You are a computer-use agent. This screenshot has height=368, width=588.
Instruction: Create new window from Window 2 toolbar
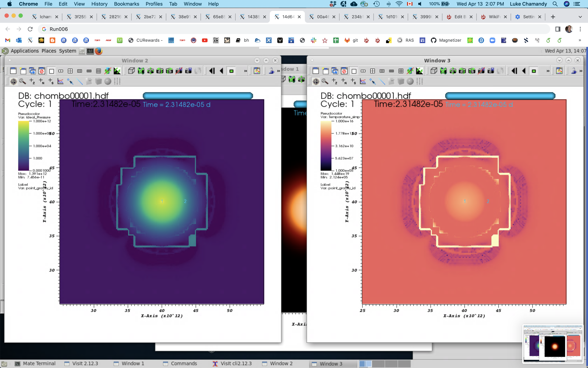point(23,71)
